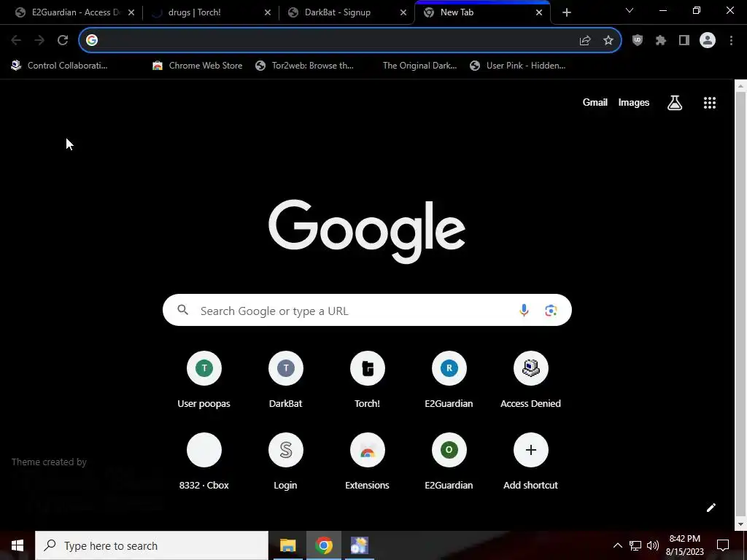Reload the current page
Screen dimensions: 747x560
coord(63,40)
